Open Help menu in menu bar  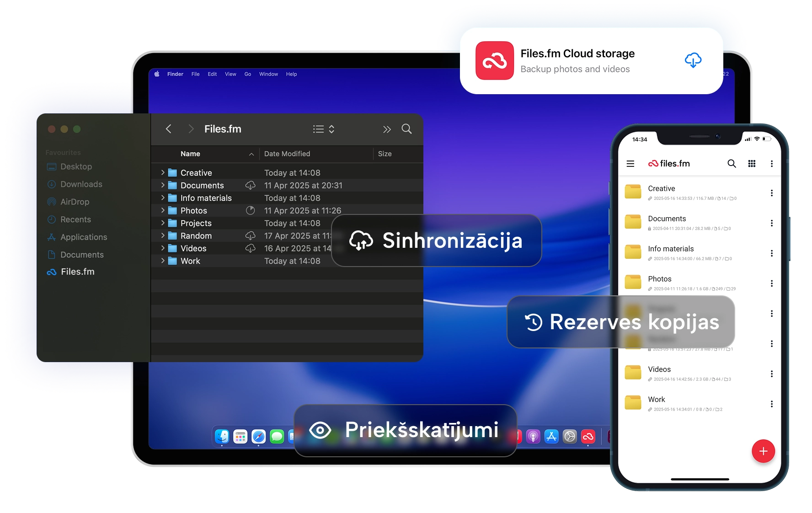pos(291,74)
